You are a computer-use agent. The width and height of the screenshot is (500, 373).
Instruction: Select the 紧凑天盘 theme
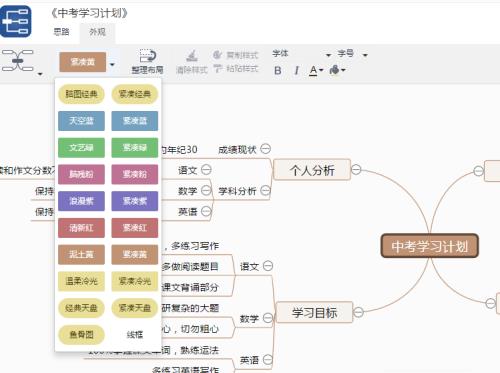coord(135,308)
